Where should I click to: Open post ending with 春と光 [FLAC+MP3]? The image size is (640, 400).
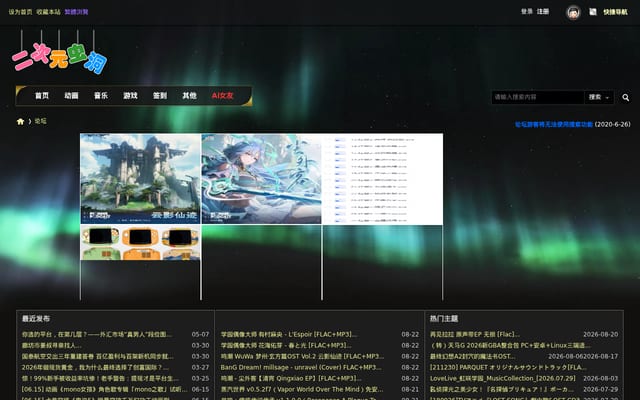(286, 345)
